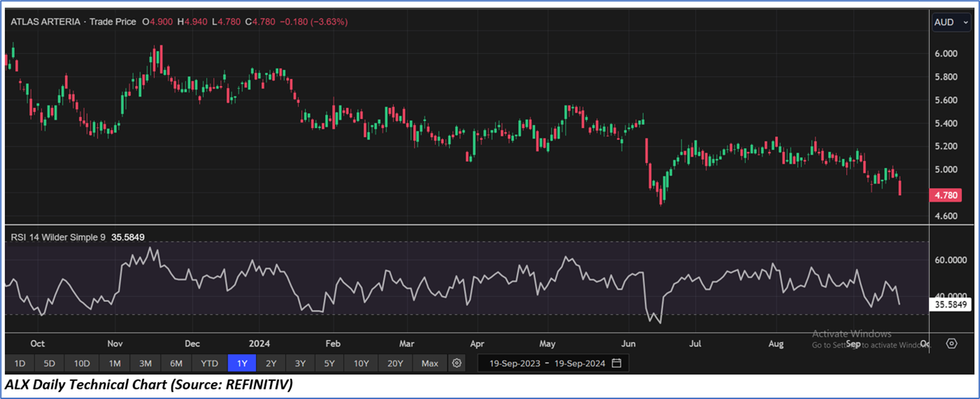Screen dimensions: 980x399
Task: Switch to the 2Y time range
Action: (271, 364)
